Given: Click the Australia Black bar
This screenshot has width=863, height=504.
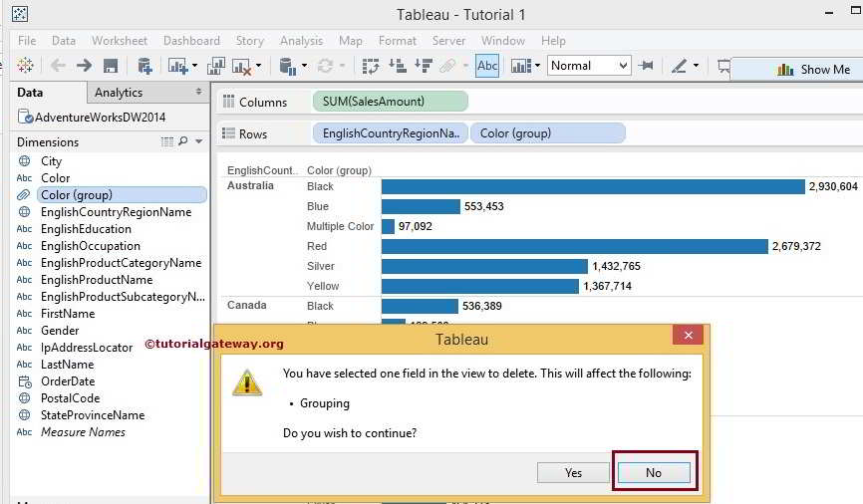Looking at the screenshot, I should pos(593,186).
